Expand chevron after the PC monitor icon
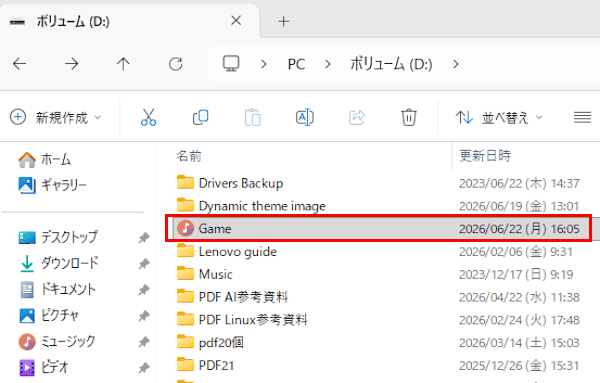The image size is (600, 383). click(263, 64)
